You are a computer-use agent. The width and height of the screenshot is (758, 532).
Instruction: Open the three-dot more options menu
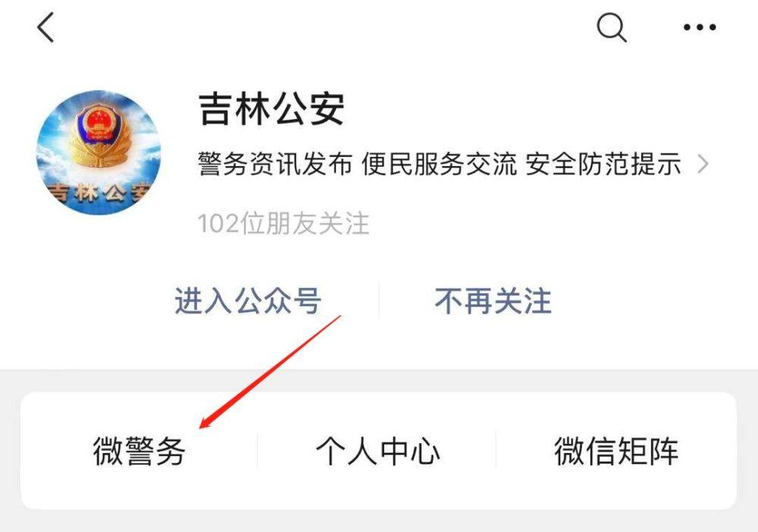pos(700,27)
